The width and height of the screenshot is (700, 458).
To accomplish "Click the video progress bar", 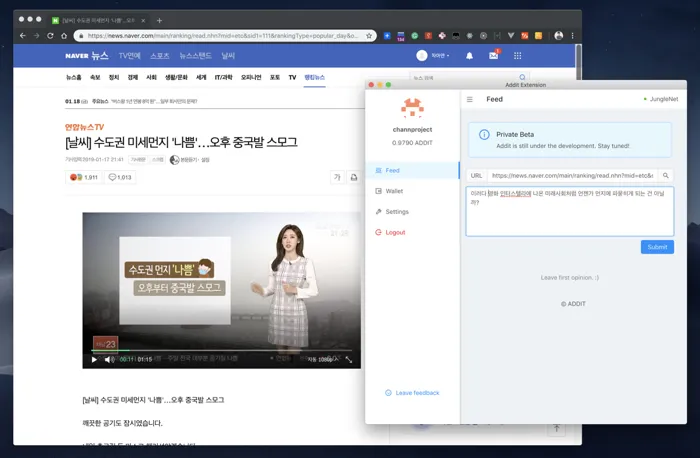I will (x=222, y=350).
